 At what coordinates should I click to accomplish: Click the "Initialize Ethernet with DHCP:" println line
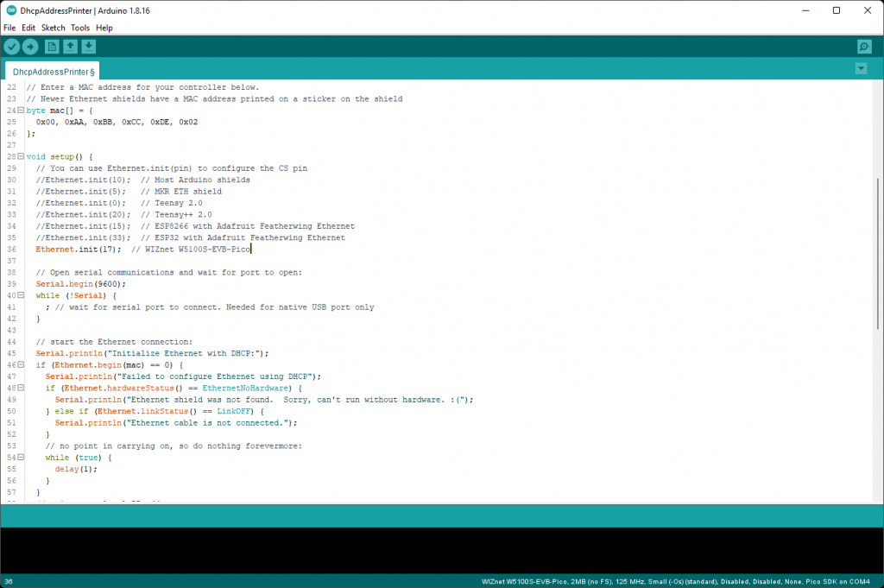pos(152,353)
